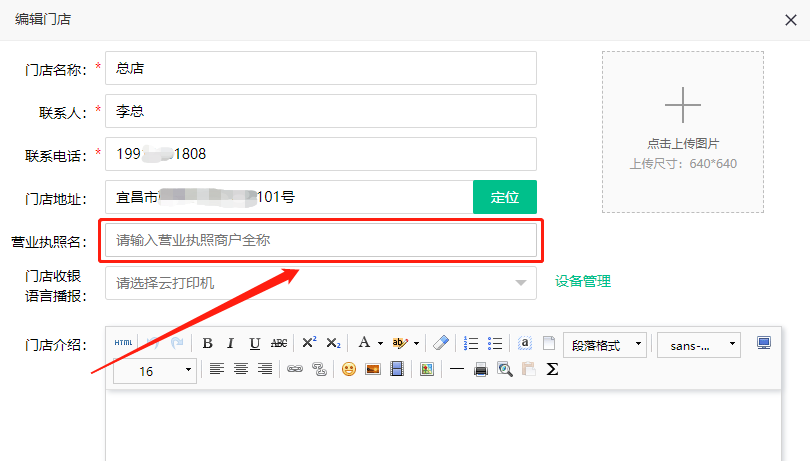Click the eraser clear formatting icon

pyautogui.click(x=441, y=343)
